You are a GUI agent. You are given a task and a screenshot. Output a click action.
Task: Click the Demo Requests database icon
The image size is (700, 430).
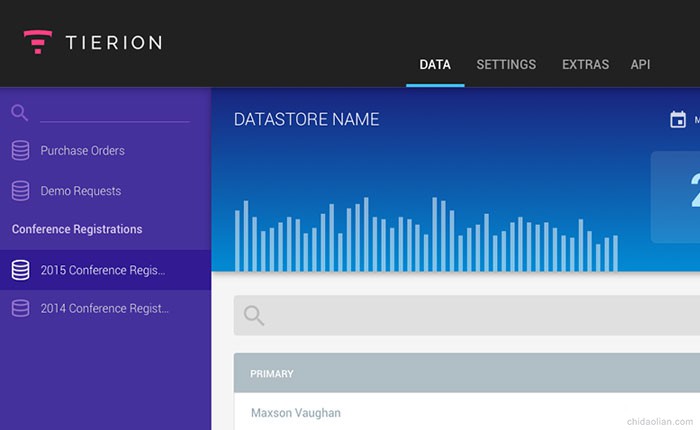(x=21, y=191)
